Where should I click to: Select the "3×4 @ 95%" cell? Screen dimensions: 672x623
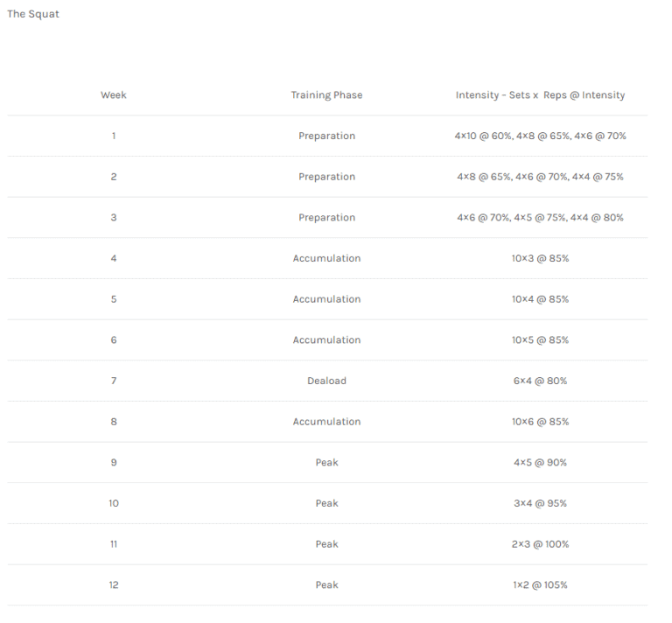pyautogui.click(x=540, y=503)
